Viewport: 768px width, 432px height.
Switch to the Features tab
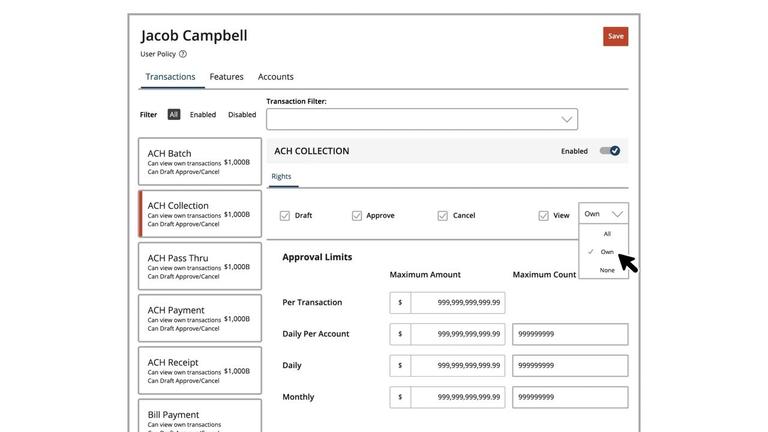click(226, 77)
